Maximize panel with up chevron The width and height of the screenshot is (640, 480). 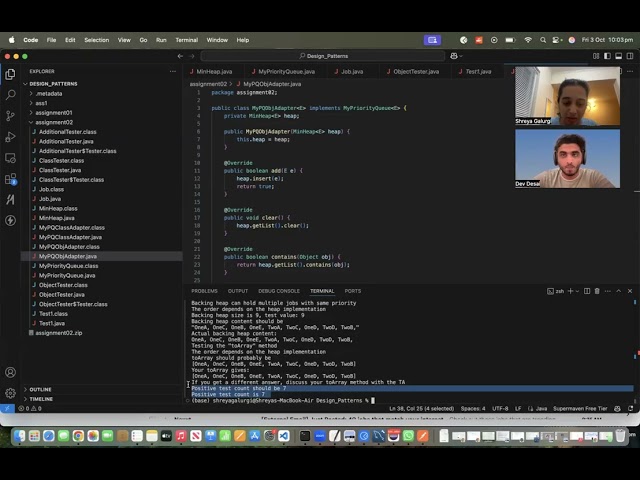[619, 291]
